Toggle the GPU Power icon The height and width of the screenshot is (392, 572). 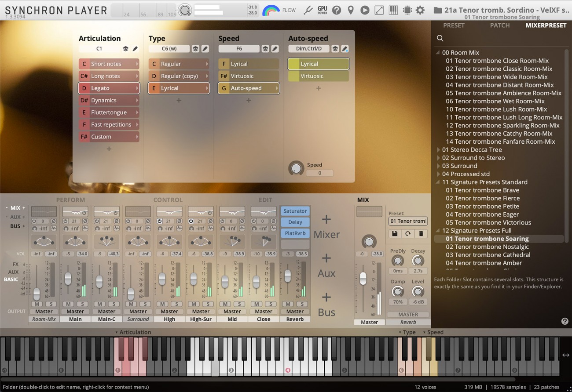coord(323,10)
